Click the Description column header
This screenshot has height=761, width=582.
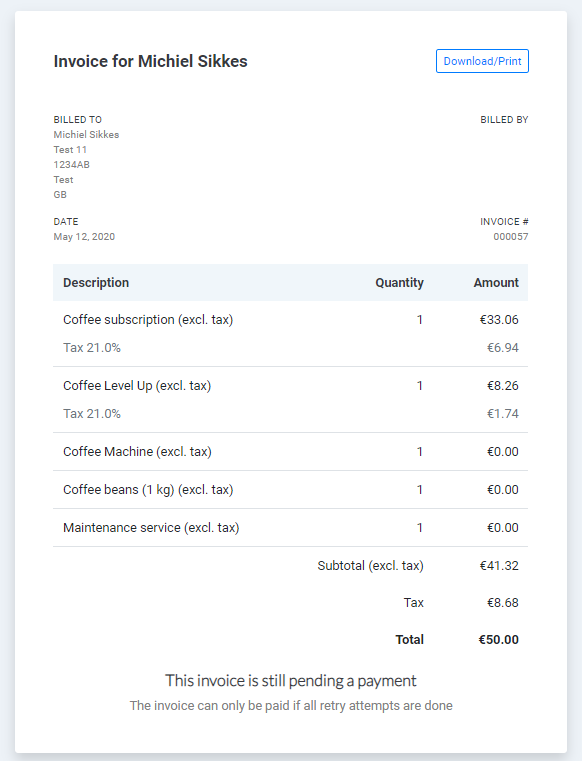point(96,282)
